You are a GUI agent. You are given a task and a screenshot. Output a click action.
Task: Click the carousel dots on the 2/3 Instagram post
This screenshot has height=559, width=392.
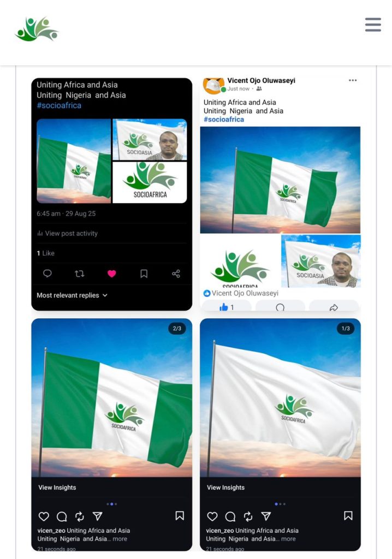tap(112, 504)
